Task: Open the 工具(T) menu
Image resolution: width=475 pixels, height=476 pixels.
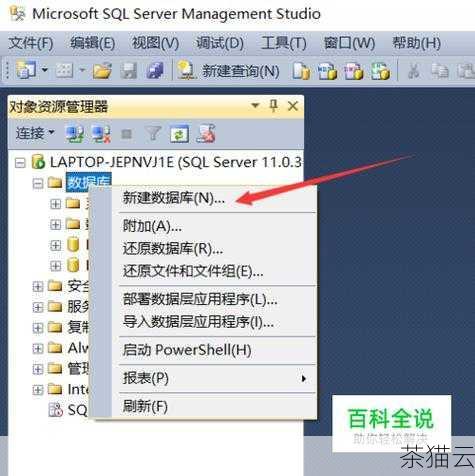Action: (x=284, y=43)
